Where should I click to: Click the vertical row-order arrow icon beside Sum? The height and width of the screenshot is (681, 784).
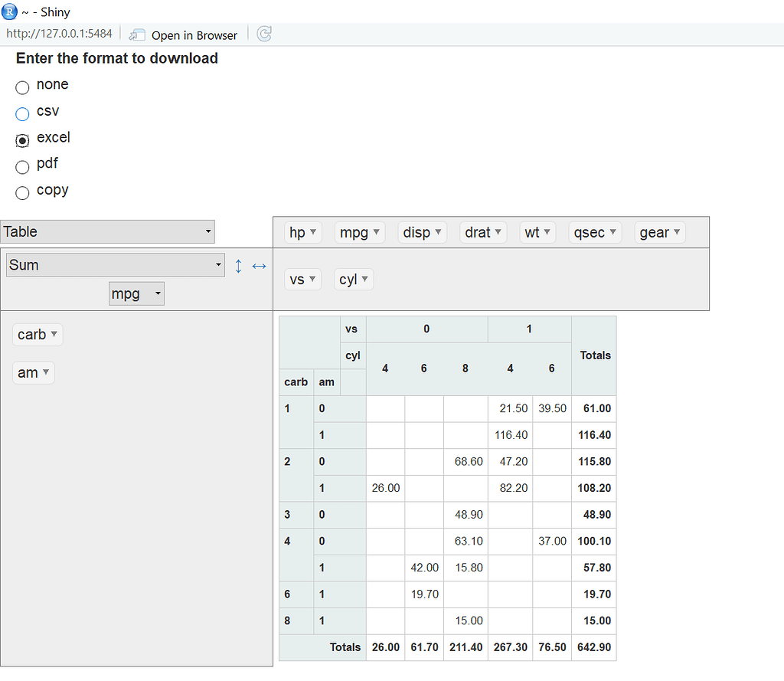238,265
